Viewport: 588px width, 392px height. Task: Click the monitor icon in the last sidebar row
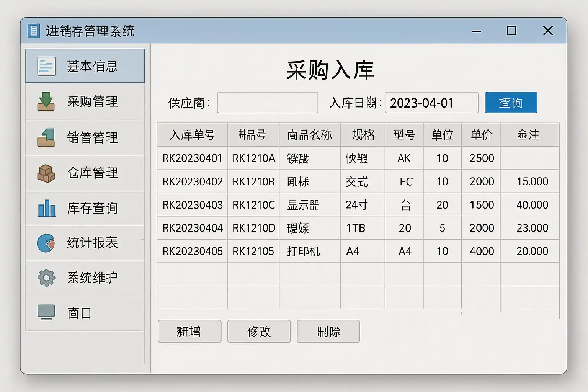point(46,312)
